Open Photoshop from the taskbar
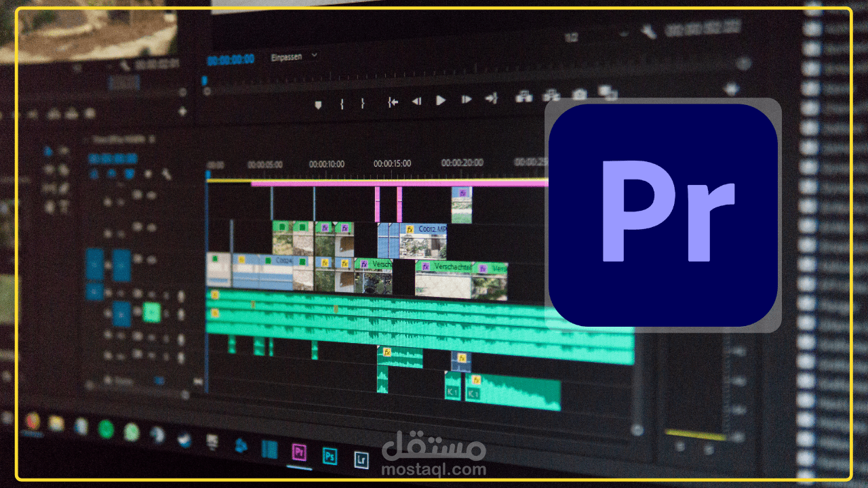The height and width of the screenshot is (488, 868). (x=330, y=455)
